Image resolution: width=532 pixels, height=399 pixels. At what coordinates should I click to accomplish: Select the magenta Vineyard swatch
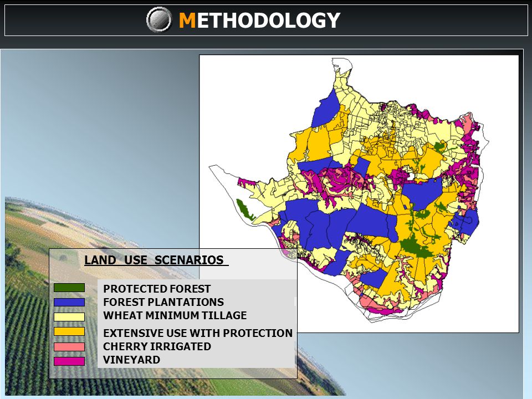[69, 361]
